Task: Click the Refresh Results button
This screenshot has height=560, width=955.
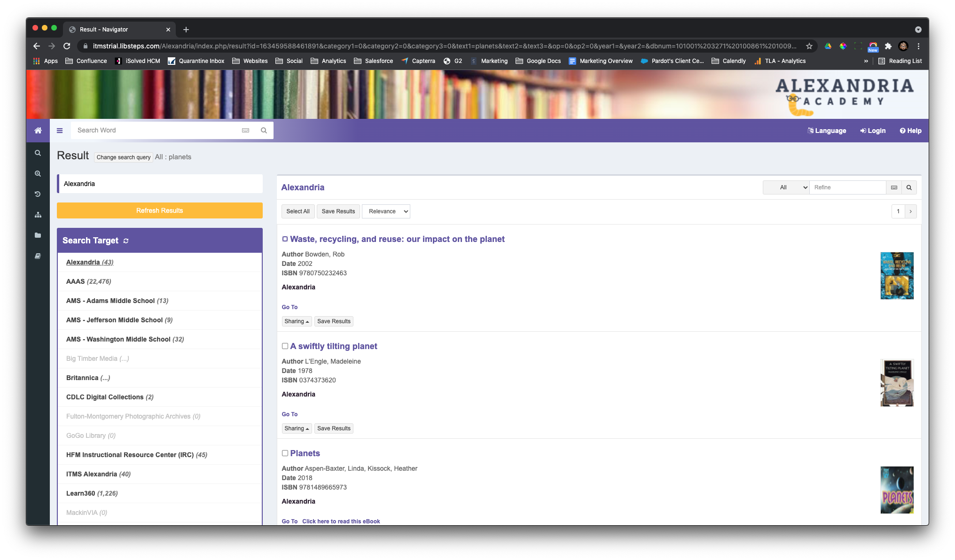Action: [160, 210]
